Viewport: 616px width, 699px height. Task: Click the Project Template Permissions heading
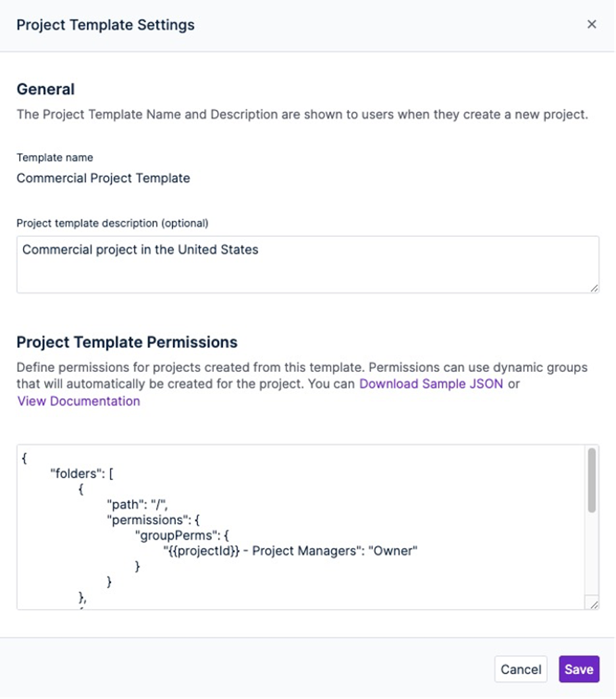[x=127, y=342]
